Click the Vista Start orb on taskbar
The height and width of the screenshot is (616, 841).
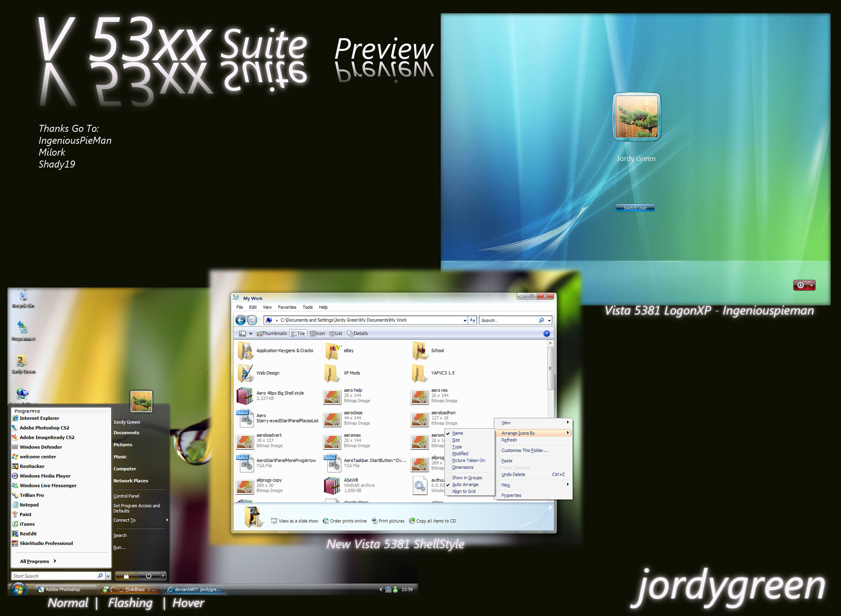pos(18,589)
